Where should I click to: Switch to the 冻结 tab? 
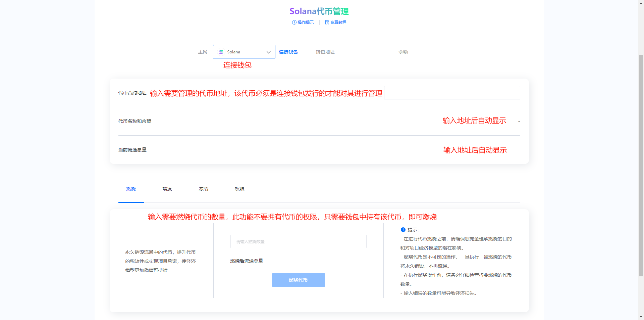pyautogui.click(x=203, y=189)
